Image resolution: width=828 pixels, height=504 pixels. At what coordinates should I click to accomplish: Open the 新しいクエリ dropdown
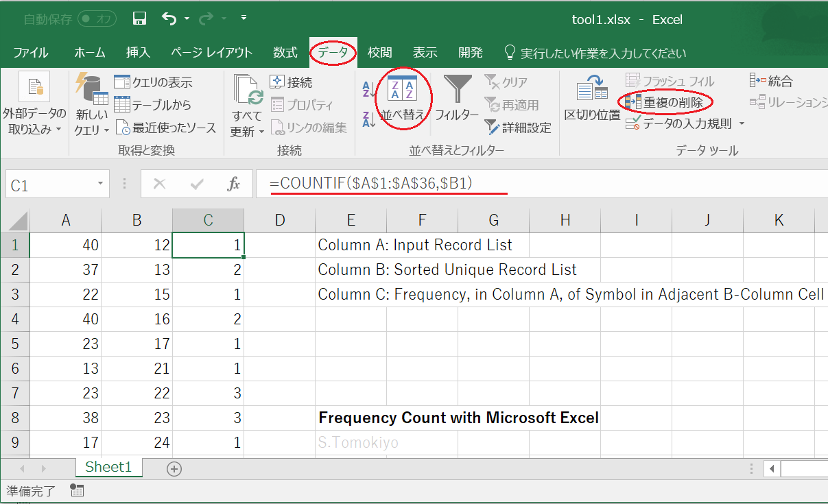pyautogui.click(x=92, y=130)
